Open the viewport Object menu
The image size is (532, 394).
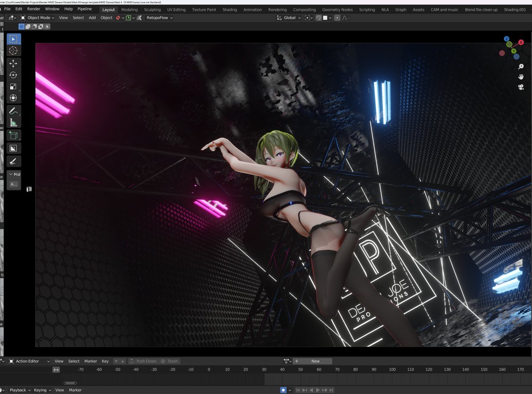tap(106, 18)
